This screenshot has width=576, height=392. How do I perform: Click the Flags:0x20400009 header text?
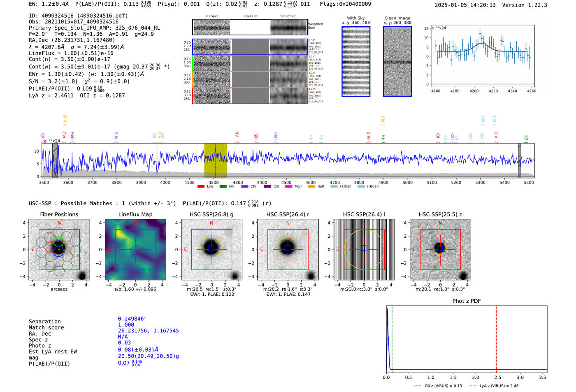click(345, 4)
